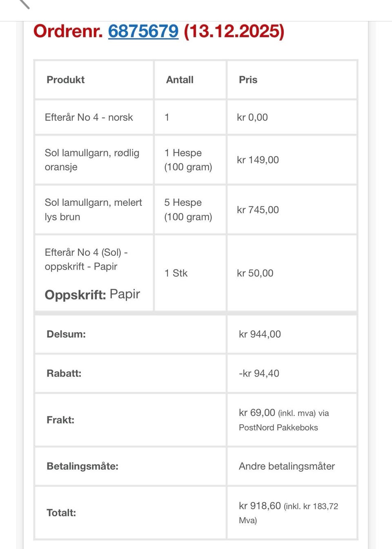
Task: Tap the Rabatt discount value -kr 94,40
Action: point(259,373)
